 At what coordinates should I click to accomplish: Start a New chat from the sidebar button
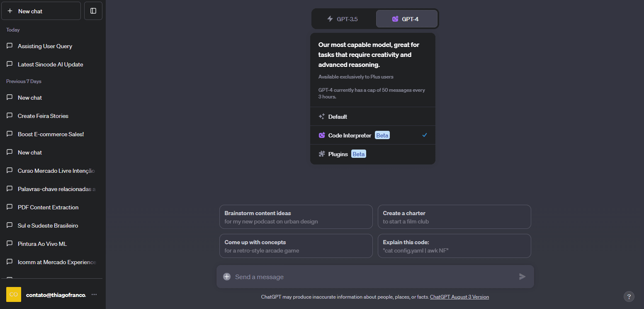click(x=41, y=11)
